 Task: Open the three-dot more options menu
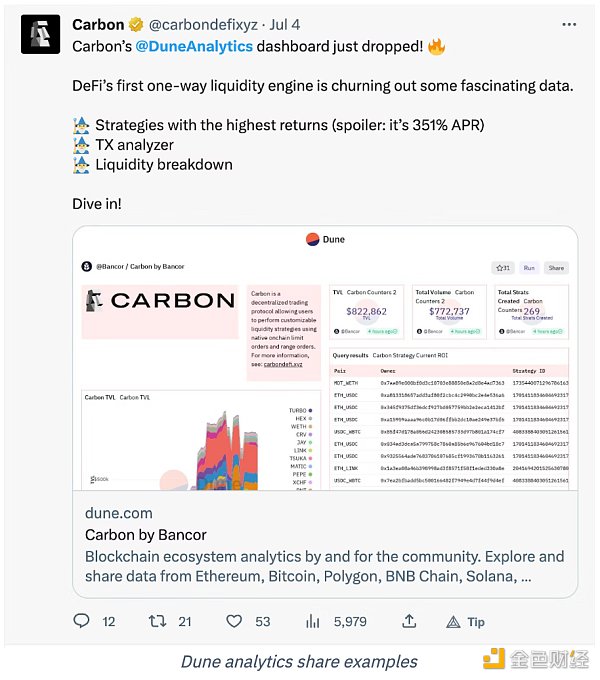point(569,24)
